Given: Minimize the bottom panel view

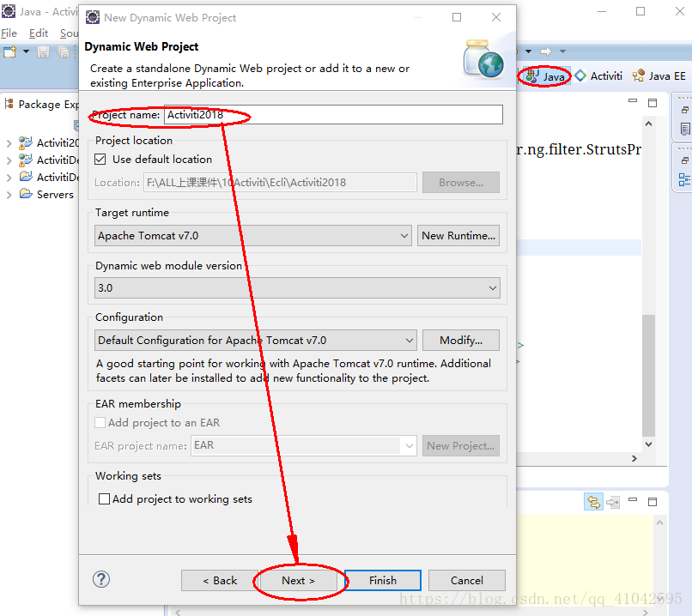Looking at the screenshot, I should (633, 499).
